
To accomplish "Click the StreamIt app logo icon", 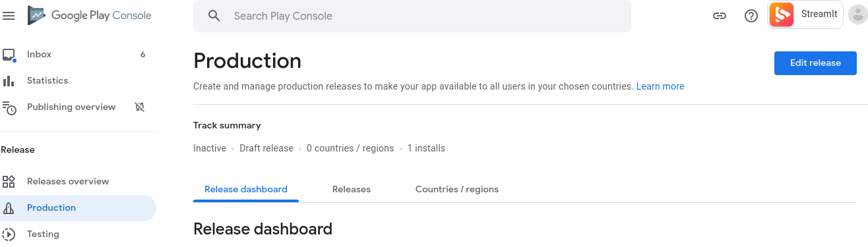I will point(782,14).
